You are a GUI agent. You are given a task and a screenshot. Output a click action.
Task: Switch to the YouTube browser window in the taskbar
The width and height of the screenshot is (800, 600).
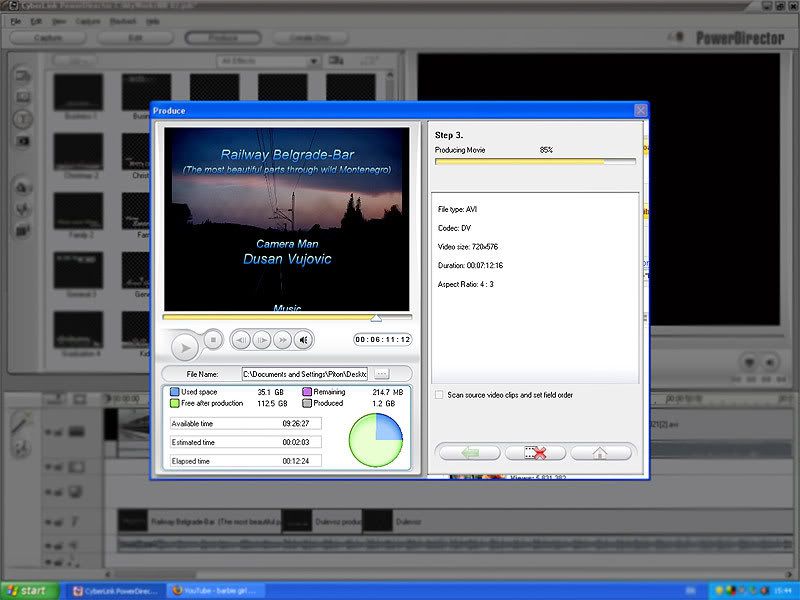point(216,591)
